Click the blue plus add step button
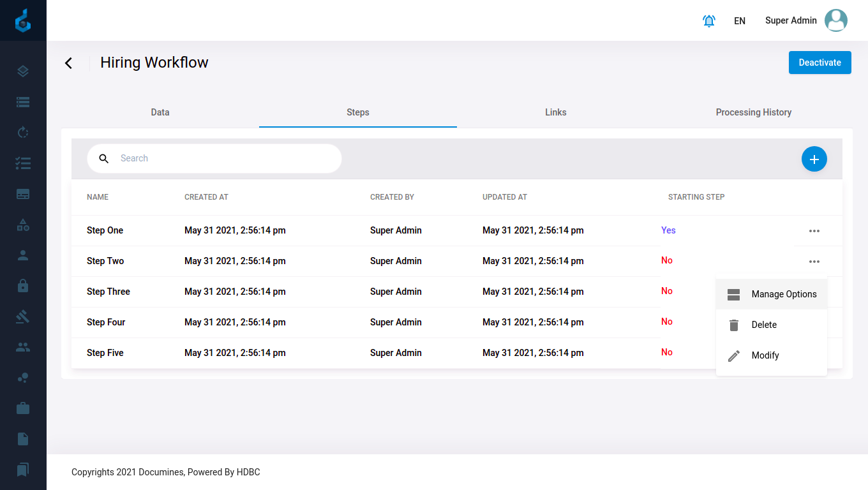This screenshot has height=490, width=868. (x=814, y=159)
